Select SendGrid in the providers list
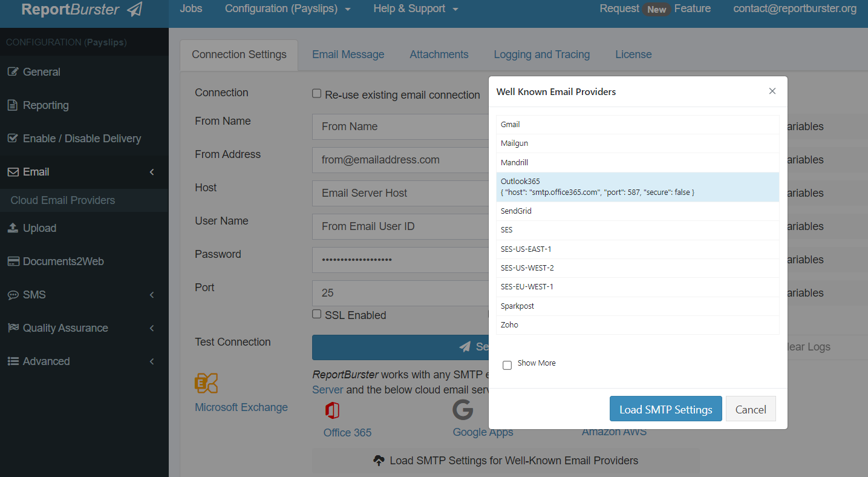This screenshot has width=868, height=477. 638,211
